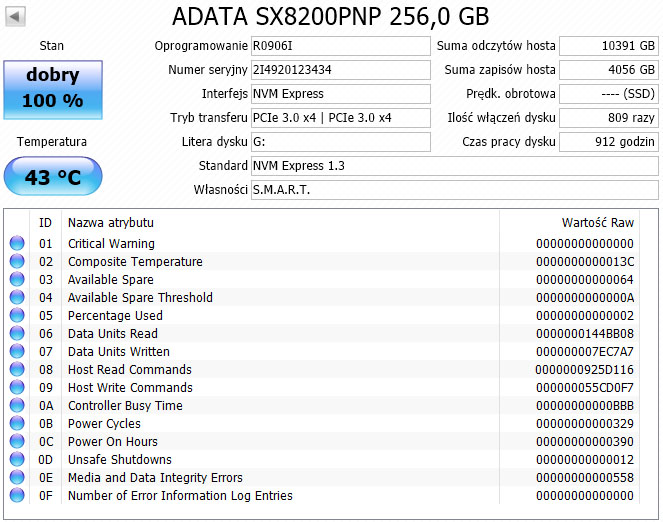Click the Tryb transferu field
This screenshot has width=663, height=522.
click(341, 118)
